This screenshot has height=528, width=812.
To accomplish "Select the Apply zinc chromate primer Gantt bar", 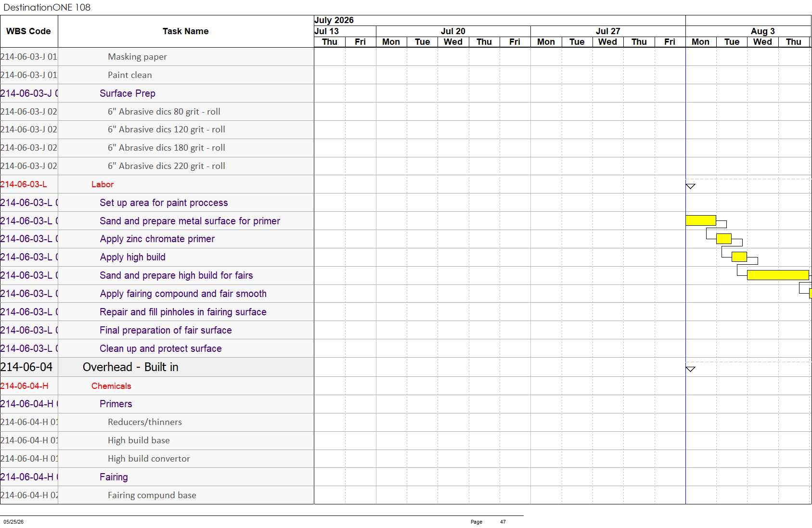I will 724,238.
